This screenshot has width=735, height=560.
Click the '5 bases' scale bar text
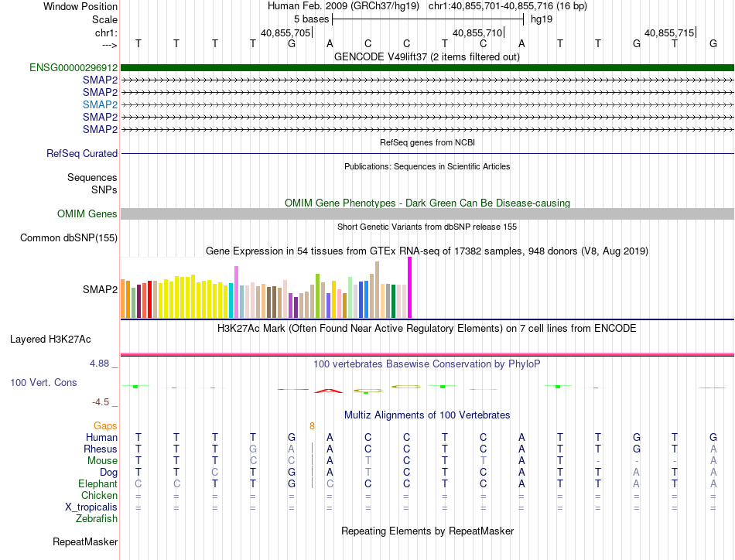point(311,19)
